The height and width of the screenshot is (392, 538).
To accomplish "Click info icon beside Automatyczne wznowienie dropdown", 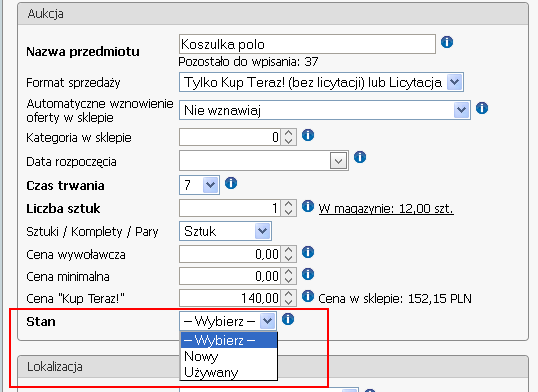I will [482, 108].
